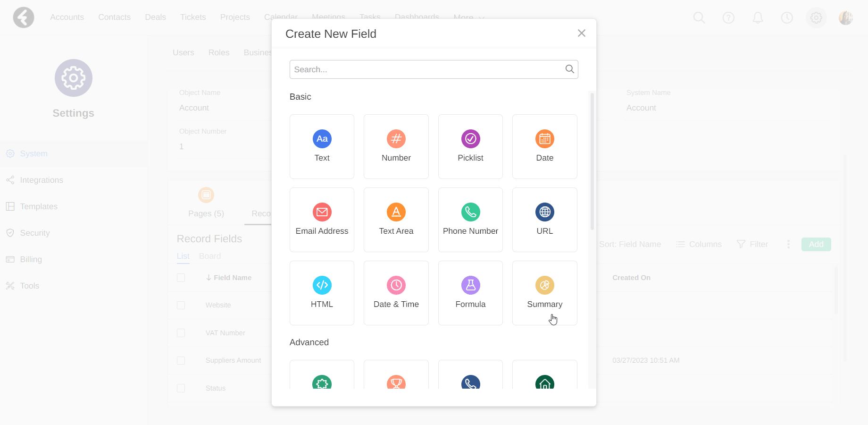Choose the Email Address field type
Image resolution: width=868 pixels, height=425 pixels.
(x=322, y=220)
